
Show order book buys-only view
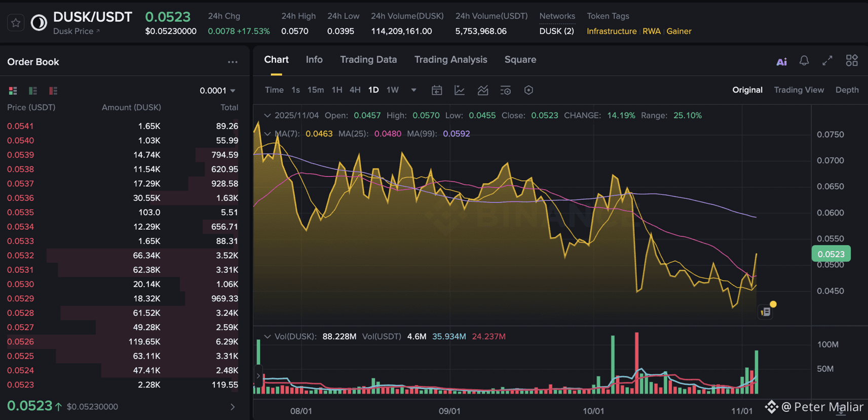click(33, 91)
